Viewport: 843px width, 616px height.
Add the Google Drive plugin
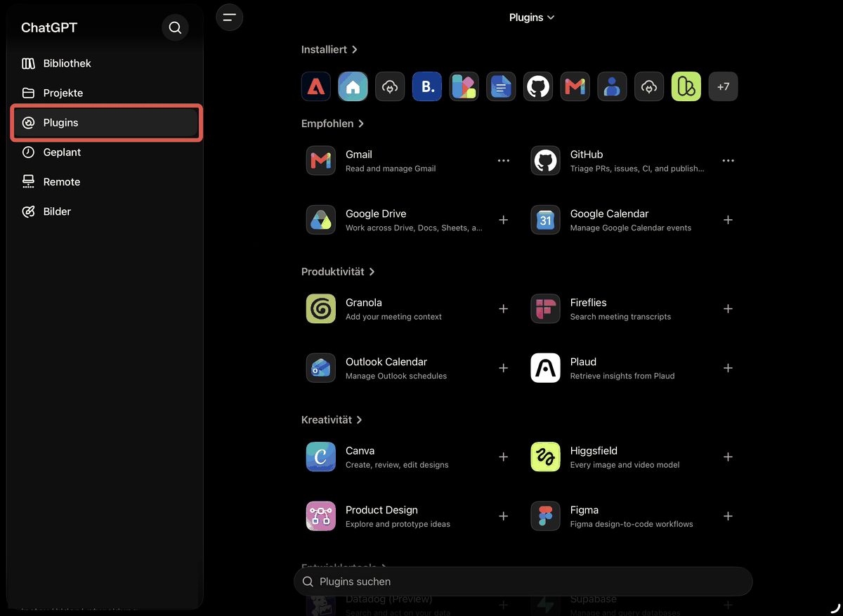coord(503,220)
